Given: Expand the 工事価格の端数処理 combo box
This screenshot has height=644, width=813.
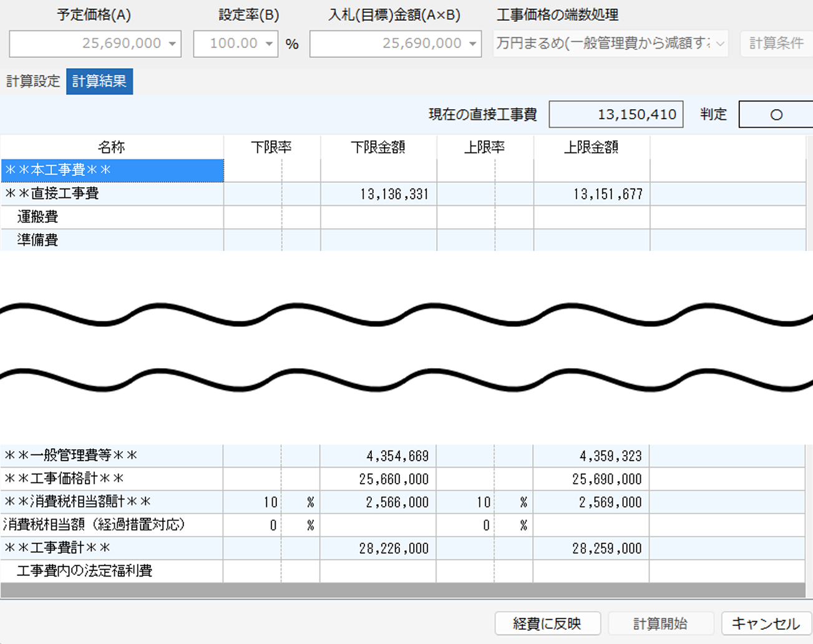Looking at the screenshot, I should [720, 44].
